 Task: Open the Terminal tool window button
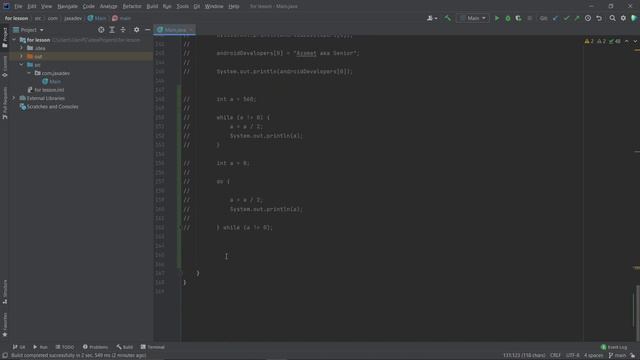[x=153, y=347]
